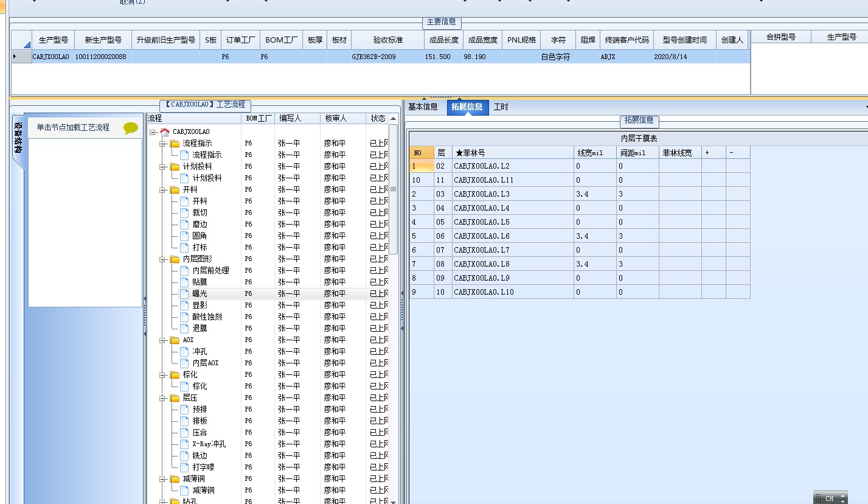
Task: Click the main grid select-all corner cell
Action: (22, 40)
